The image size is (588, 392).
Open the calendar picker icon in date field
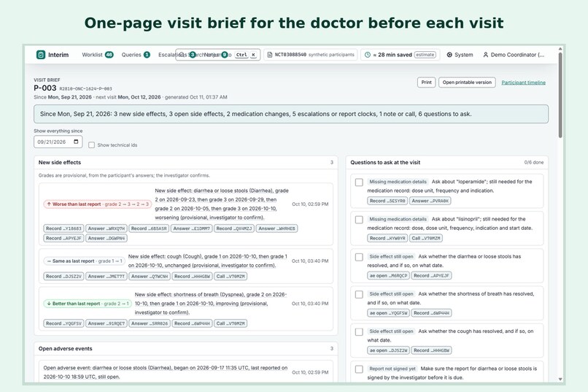pyautogui.click(x=76, y=142)
